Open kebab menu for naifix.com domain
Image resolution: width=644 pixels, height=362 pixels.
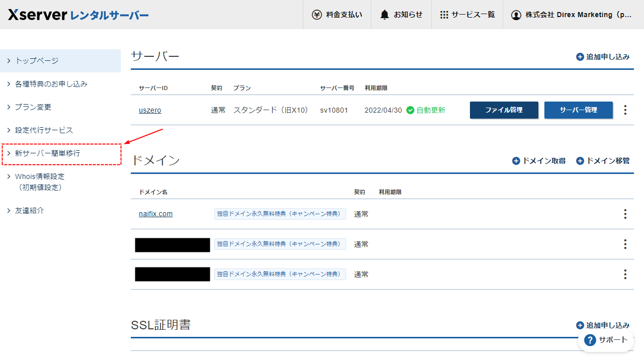(x=625, y=214)
